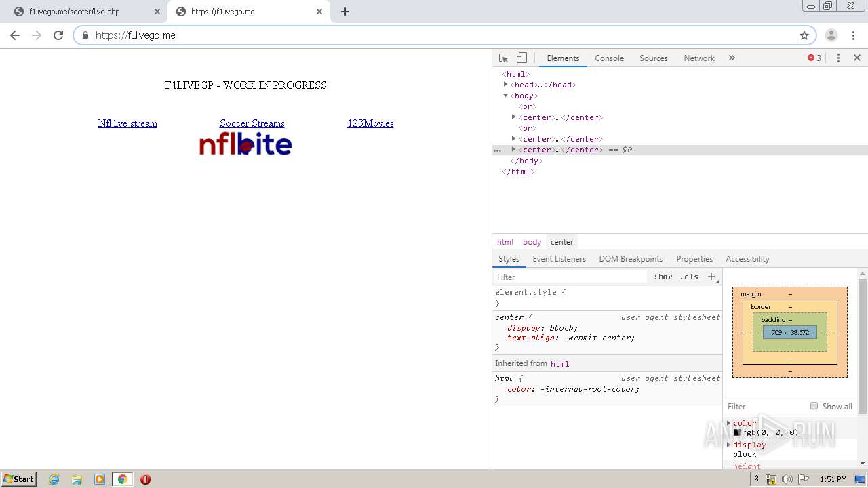
Task: Click the box model content size 709 × 38.672
Action: tap(790, 333)
